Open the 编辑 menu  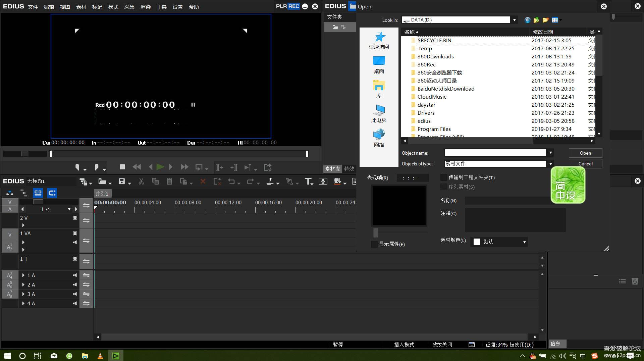[x=49, y=7]
